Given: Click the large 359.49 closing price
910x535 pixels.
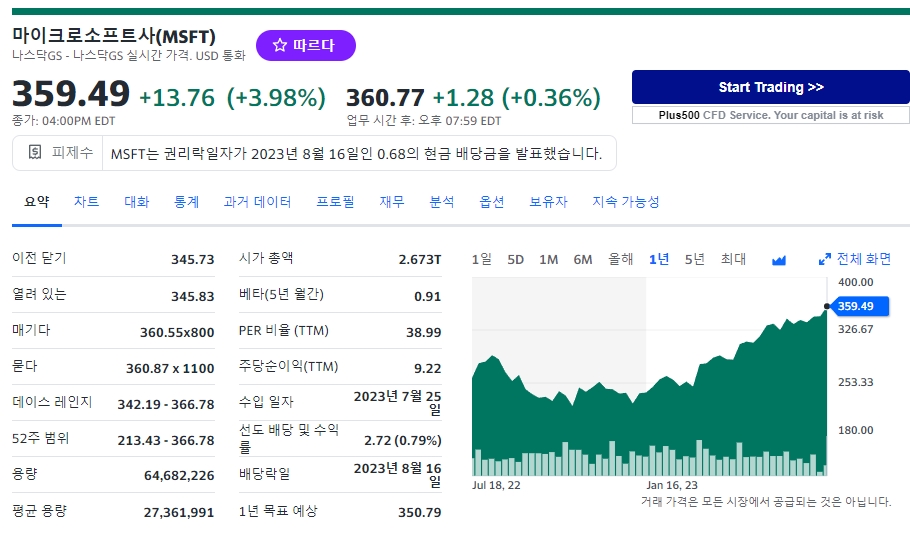Looking at the screenshot, I should click(71, 93).
